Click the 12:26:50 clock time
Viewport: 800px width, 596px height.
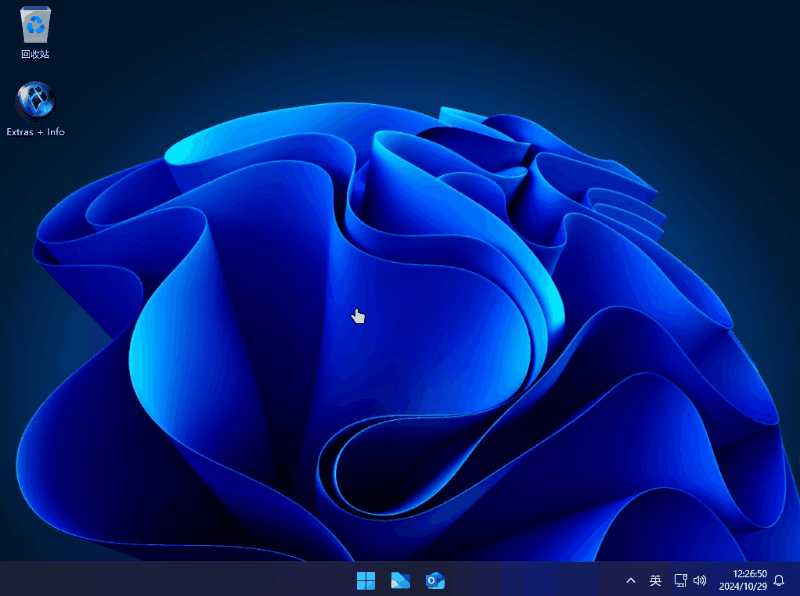coord(749,574)
